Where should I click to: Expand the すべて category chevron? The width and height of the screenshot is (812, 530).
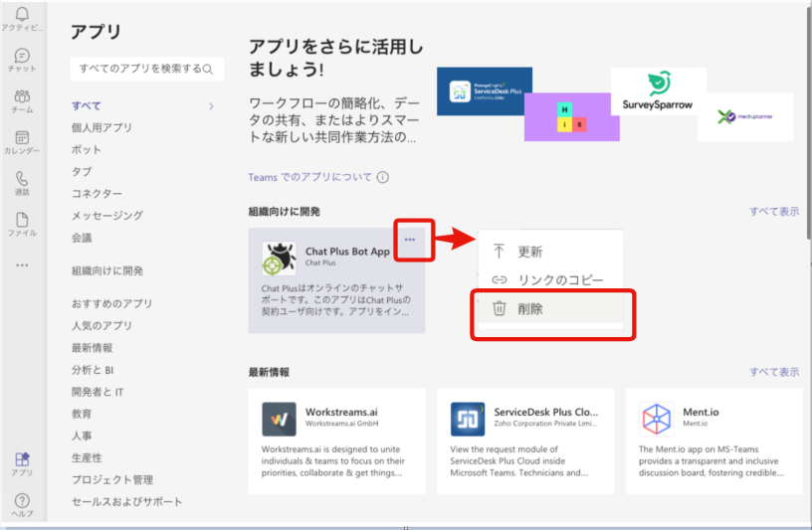tap(211, 106)
